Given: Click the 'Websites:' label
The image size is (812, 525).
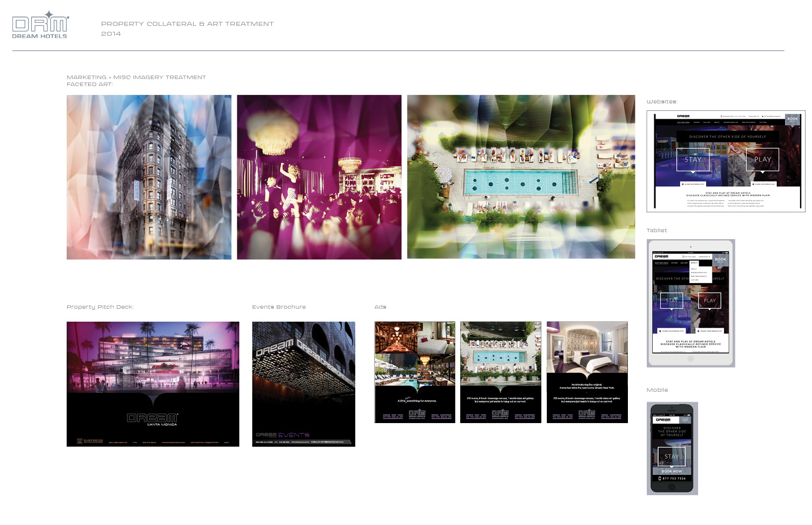Looking at the screenshot, I should [662, 101].
